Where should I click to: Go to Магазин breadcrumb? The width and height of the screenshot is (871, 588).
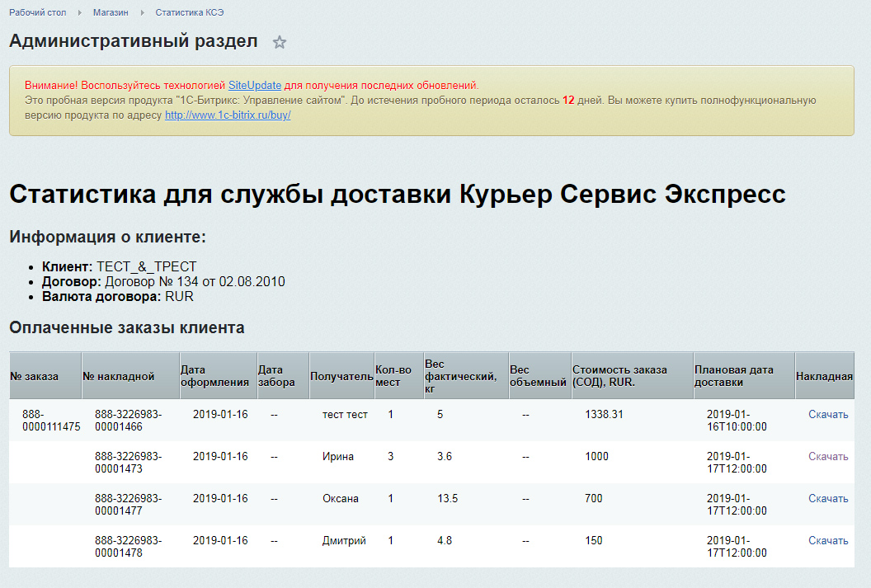(111, 12)
